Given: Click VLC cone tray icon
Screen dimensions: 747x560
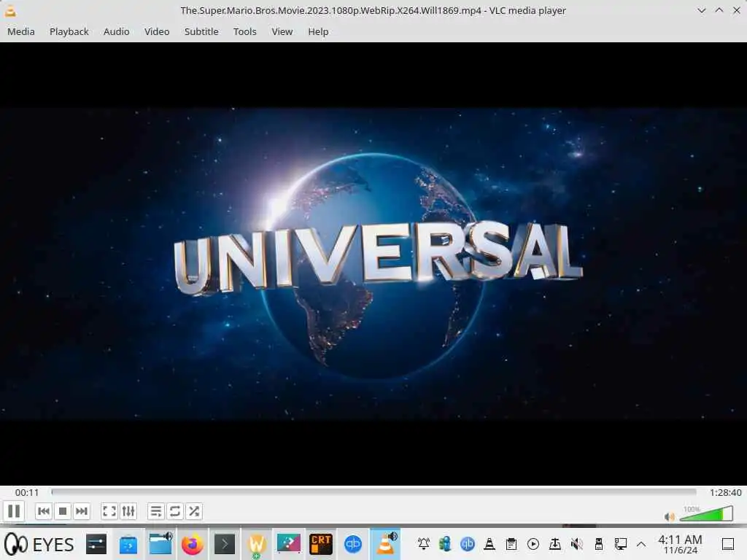Looking at the screenshot, I should click(x=489, y=544).
